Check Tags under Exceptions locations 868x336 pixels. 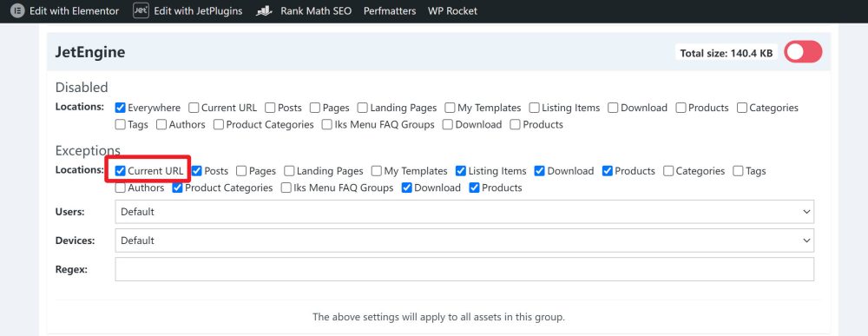pyautogui.click(x=738, y=171)
